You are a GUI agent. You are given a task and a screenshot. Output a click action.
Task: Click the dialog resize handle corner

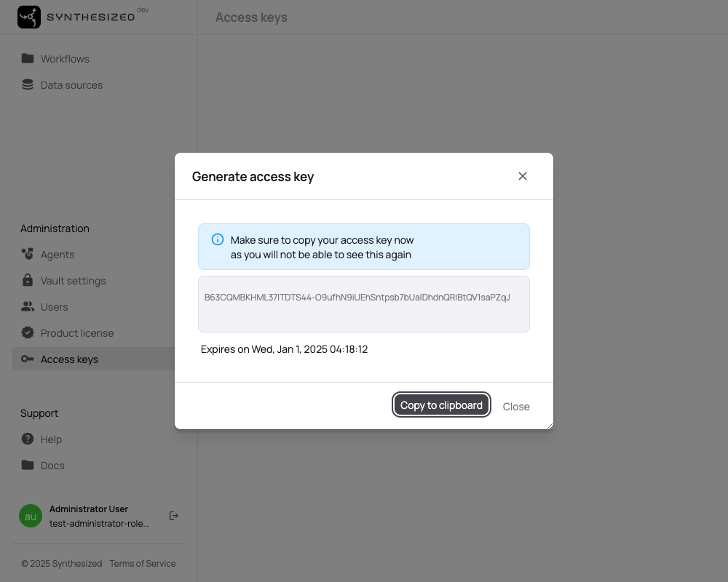550,426
